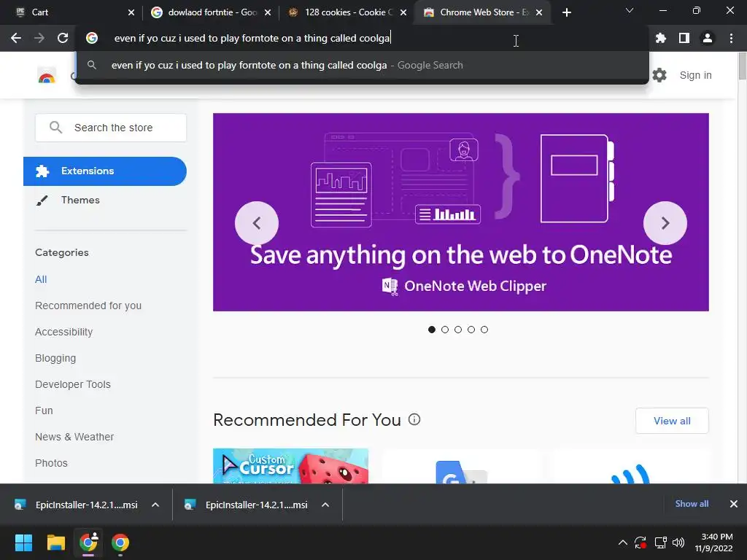Click the info icon beside Recommended For You

pos(414,419)
